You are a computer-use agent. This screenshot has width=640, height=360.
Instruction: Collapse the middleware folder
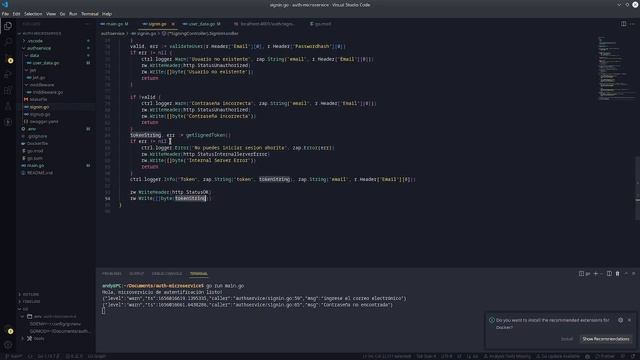(42, 85)
